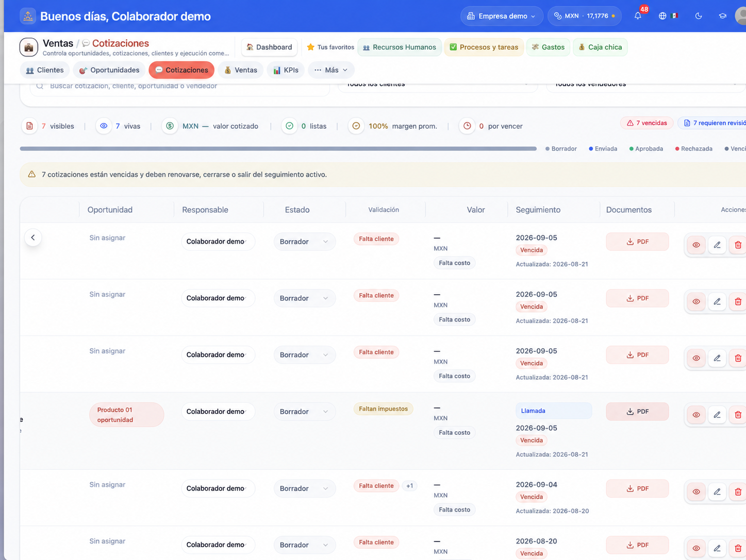Switch to the Clientes tab
The height and width of the screenshot is (560, 746).
(45, 70)
